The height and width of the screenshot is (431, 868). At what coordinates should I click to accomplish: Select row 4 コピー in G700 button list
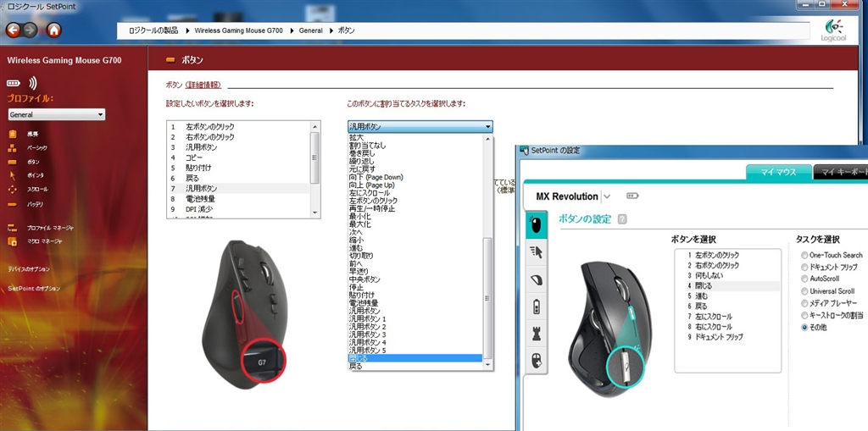(x=238, y=157)
